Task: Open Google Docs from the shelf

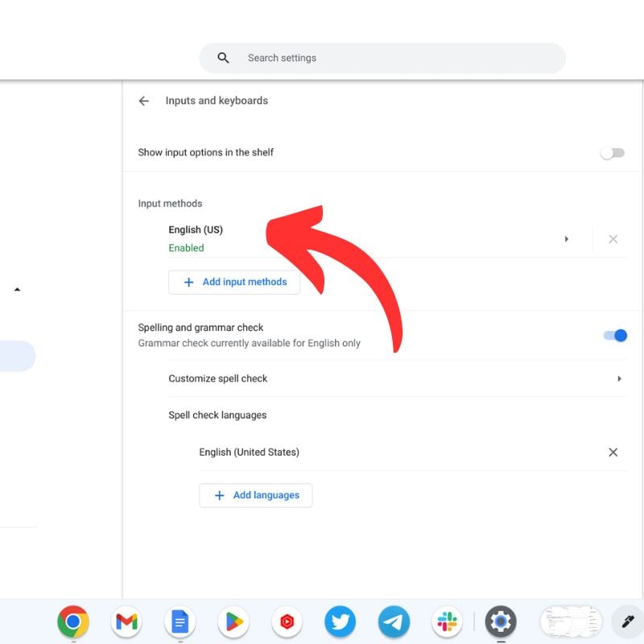Action: coord(180,621)
